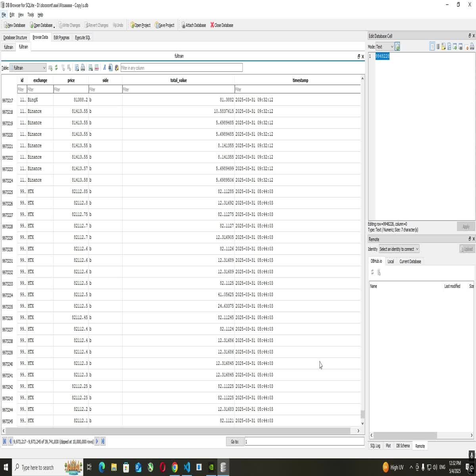
Task: Select the BingX cell in row 9973217
Action: coord(40,100)
